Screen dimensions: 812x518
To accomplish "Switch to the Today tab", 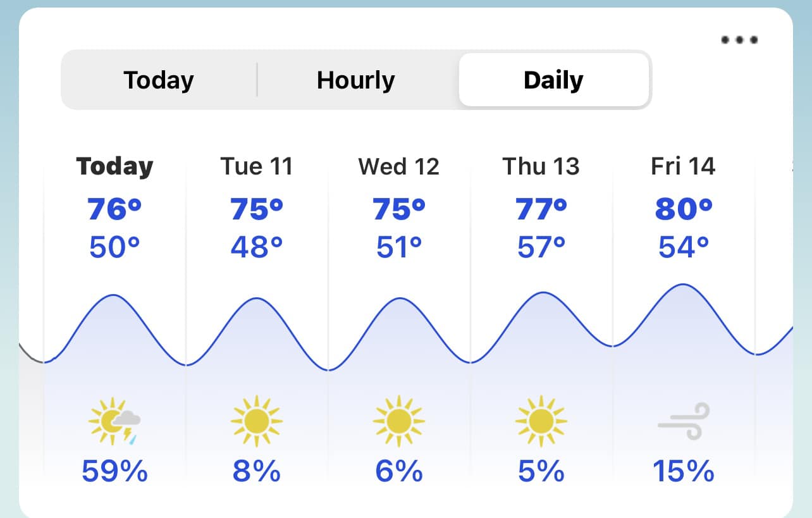I will coord(159,80).
